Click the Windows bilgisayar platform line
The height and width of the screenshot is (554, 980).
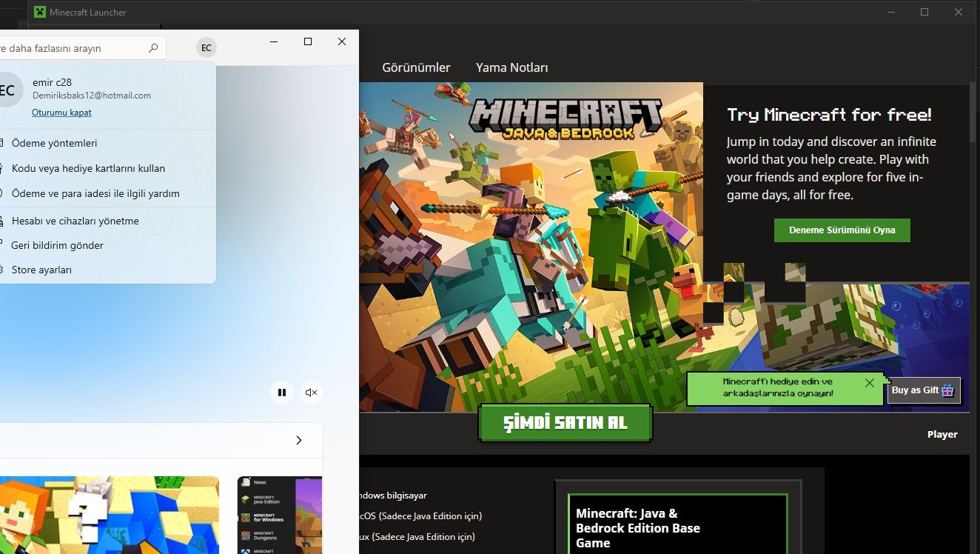tap(393, 495)
